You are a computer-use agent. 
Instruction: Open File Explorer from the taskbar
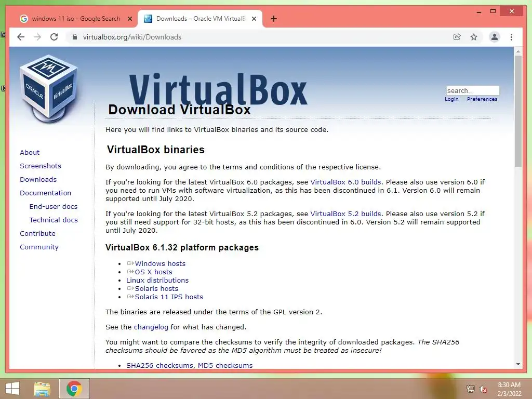point(42,389)
